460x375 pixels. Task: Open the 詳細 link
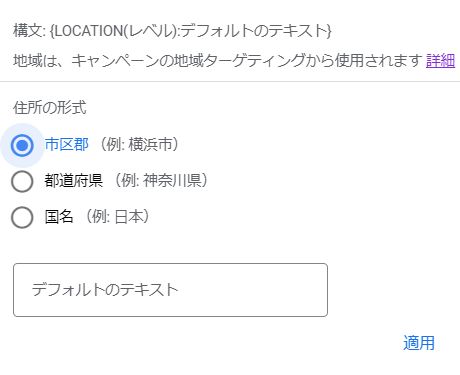coord(440,61)
